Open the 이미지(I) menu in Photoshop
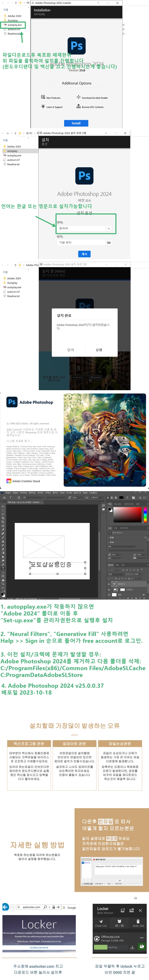This screenshot has width=149, height=980. click(24, 493)
